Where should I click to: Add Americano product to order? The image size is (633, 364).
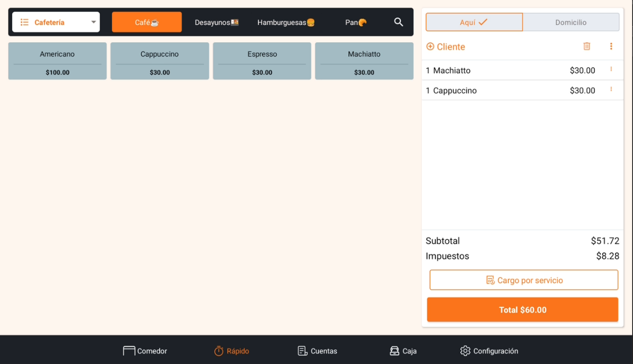tap(58, 61)
